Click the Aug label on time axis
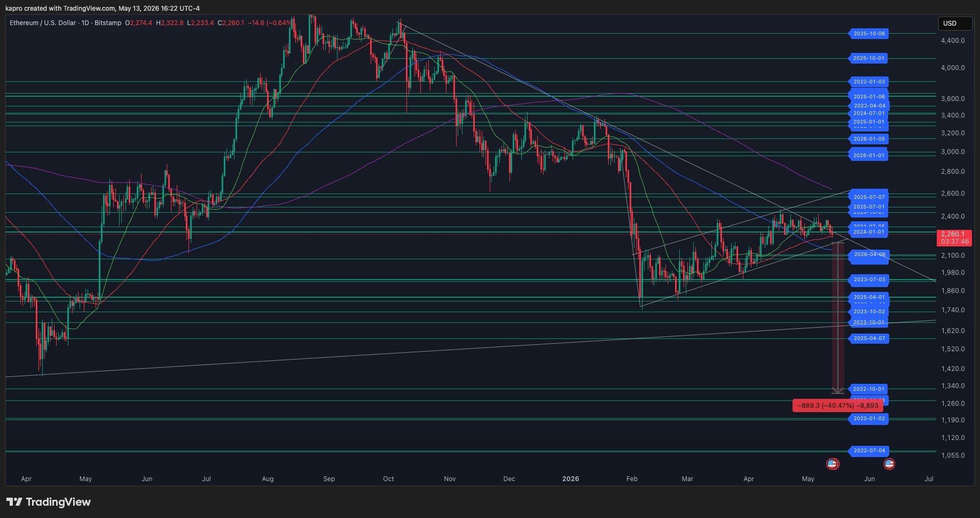 268,479
